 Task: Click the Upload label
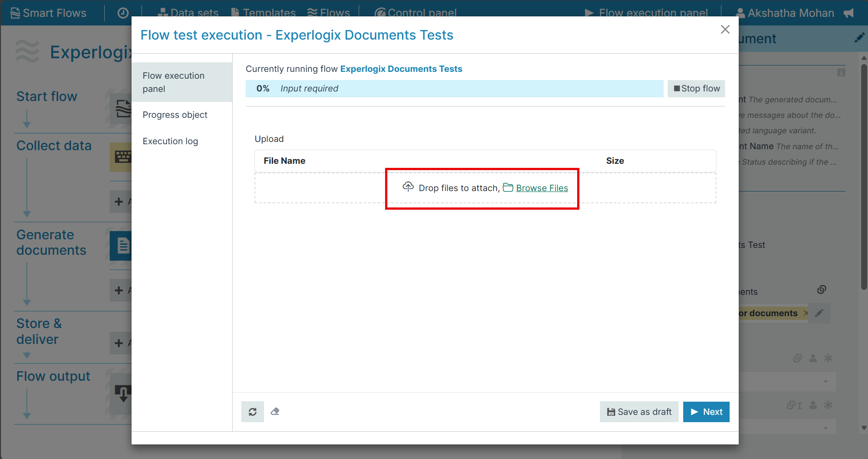click(269, 139)
